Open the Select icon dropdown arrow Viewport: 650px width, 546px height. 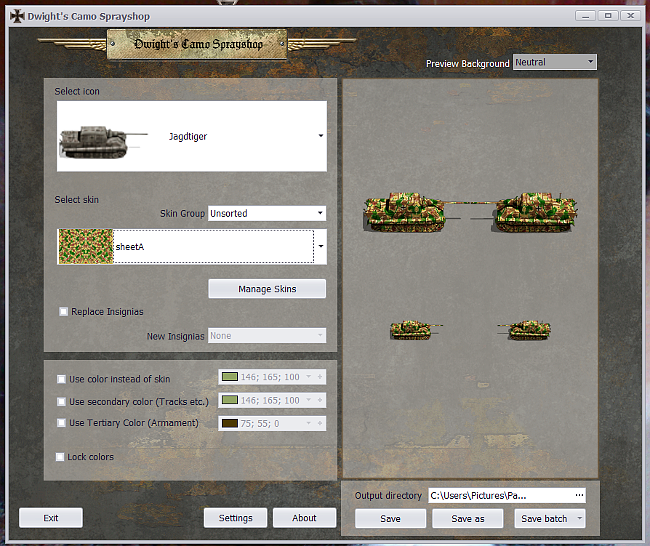(320, 136)
